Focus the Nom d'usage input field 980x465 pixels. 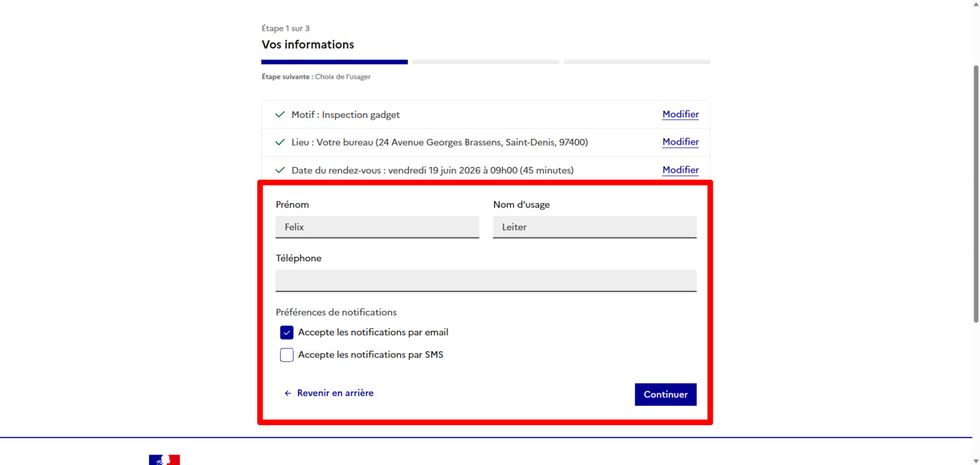click(x=594, y=227)
